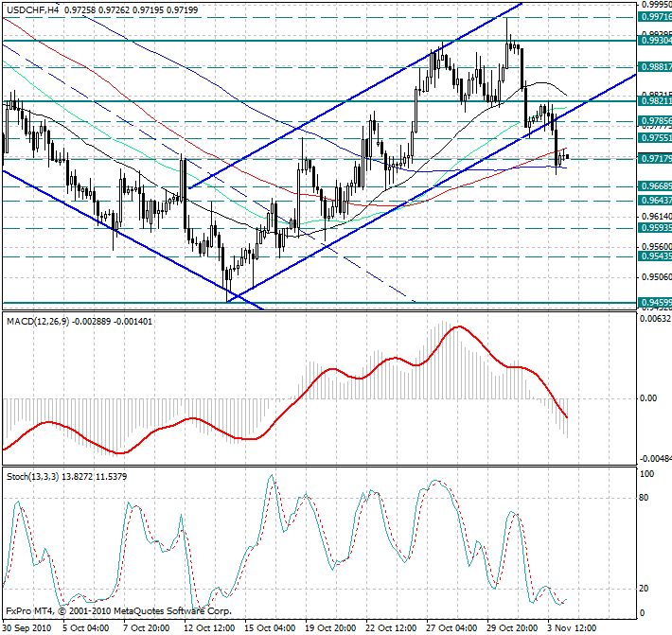Click the 29 Oct 20:00 time label

click(513, 628)
